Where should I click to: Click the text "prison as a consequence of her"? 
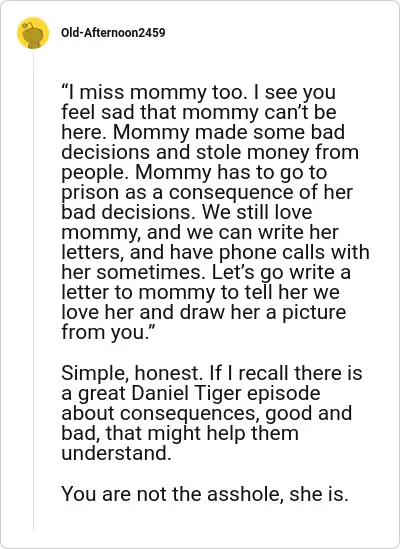[207, 193]
